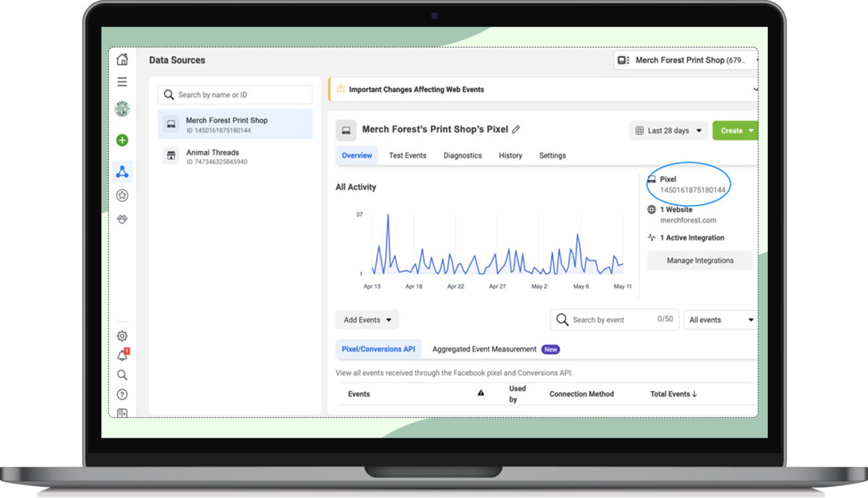Click the magnifier in Search by event

[562, 319]
